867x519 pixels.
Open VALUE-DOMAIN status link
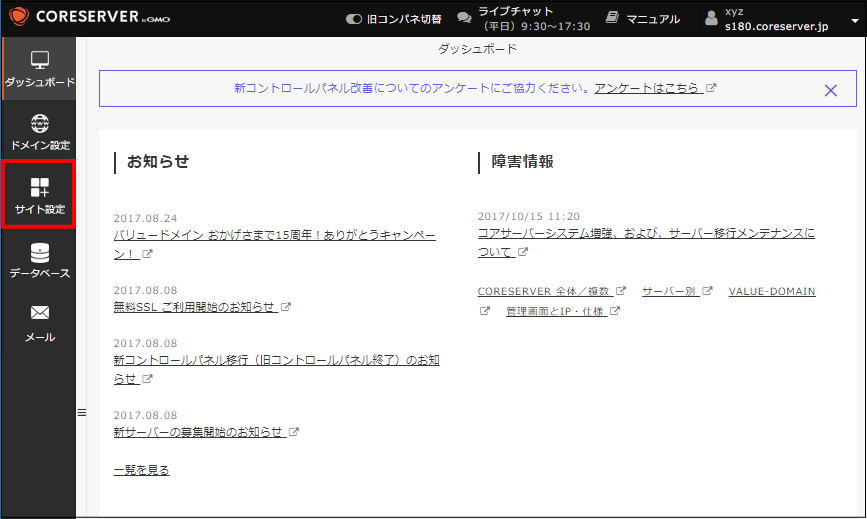772,291
